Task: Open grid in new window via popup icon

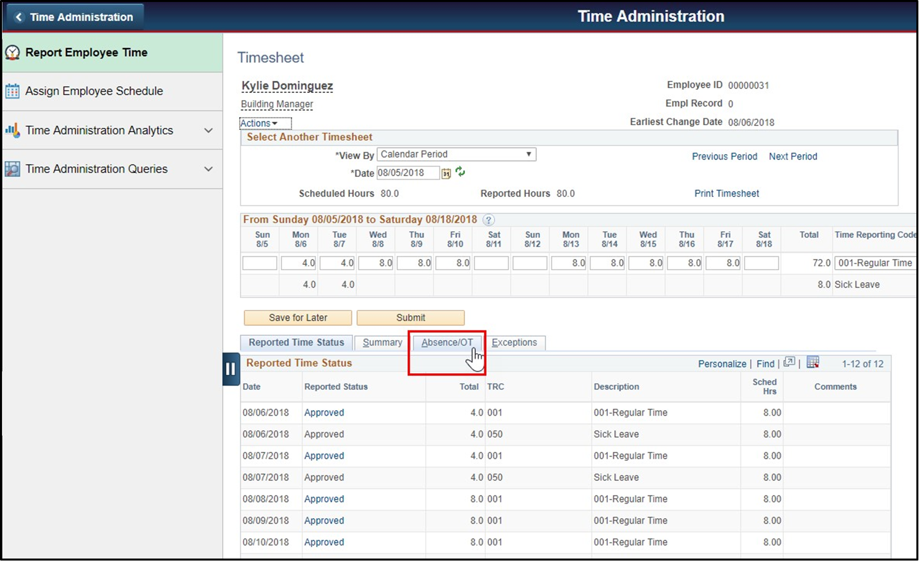Action: point(789,363)
